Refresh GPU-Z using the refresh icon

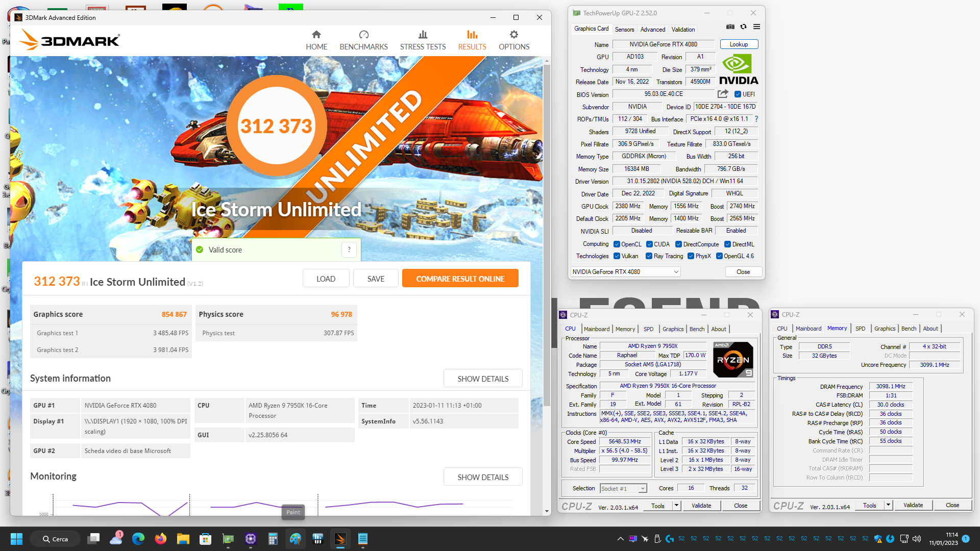(743, 27)
